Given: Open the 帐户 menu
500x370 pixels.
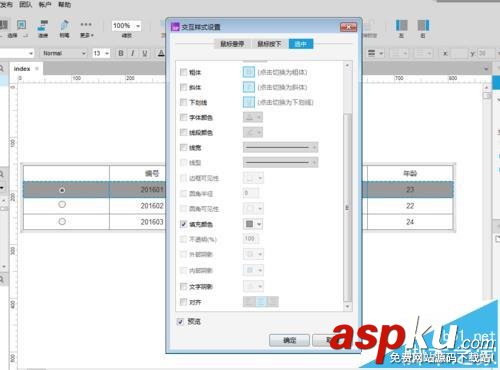Looking at the screenshot, I should 45,4.
